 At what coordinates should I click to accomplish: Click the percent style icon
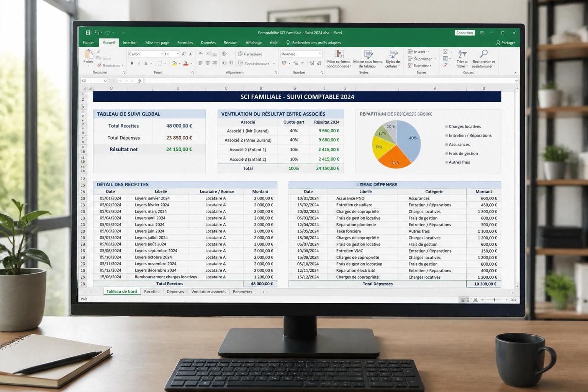pyautogui.click(x=295, y=63)
